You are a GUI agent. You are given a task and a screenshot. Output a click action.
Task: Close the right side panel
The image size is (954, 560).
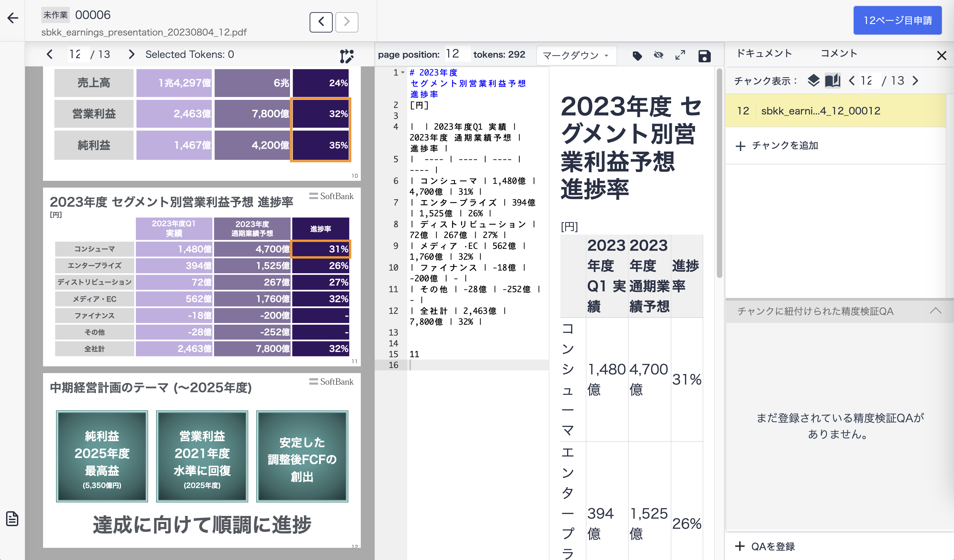[941, 56]
